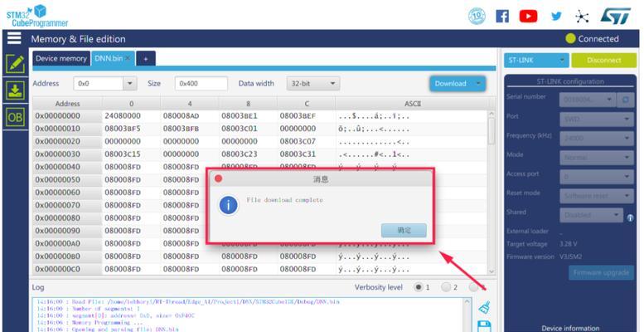The height and width of the screenshot is (332, 644).
Task: Open the Serial number dropdown
Action: click(x=588, y=100)
